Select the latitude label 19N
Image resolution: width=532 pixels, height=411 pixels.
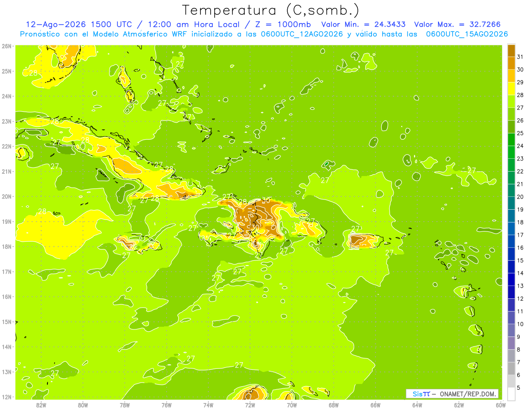click(x=7, y=221)
